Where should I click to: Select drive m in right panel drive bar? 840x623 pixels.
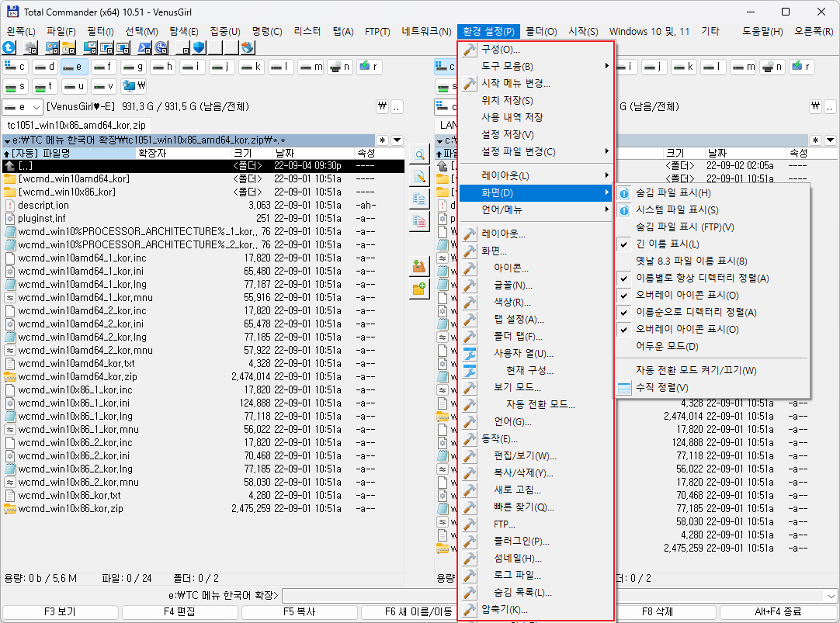pyautogui.click(x=744, y=67)
